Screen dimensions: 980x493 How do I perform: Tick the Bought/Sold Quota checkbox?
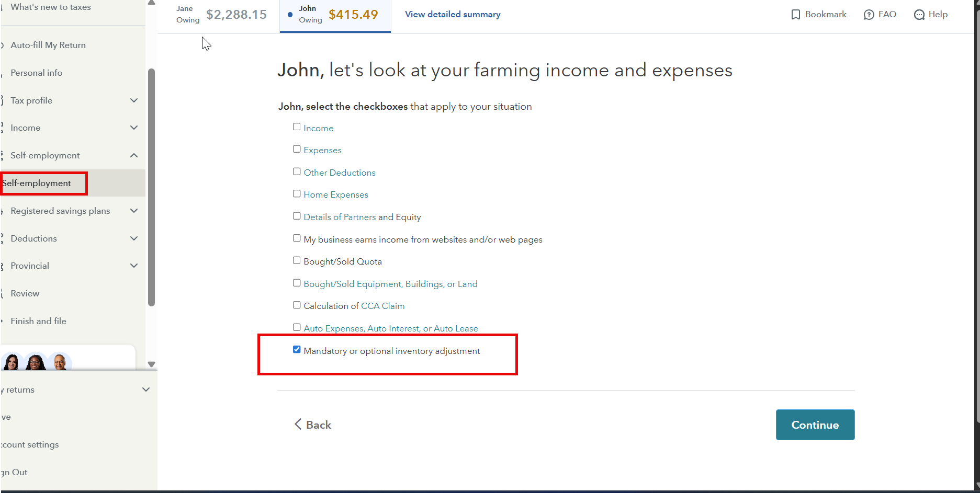297,260
